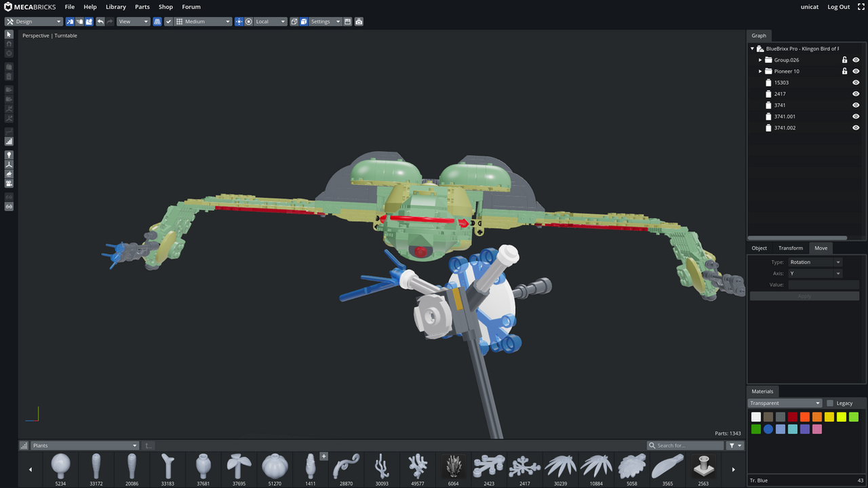Open the View dropdown in toolbar
The height and width of the screenshot is (488, 868).
[133, 22]
